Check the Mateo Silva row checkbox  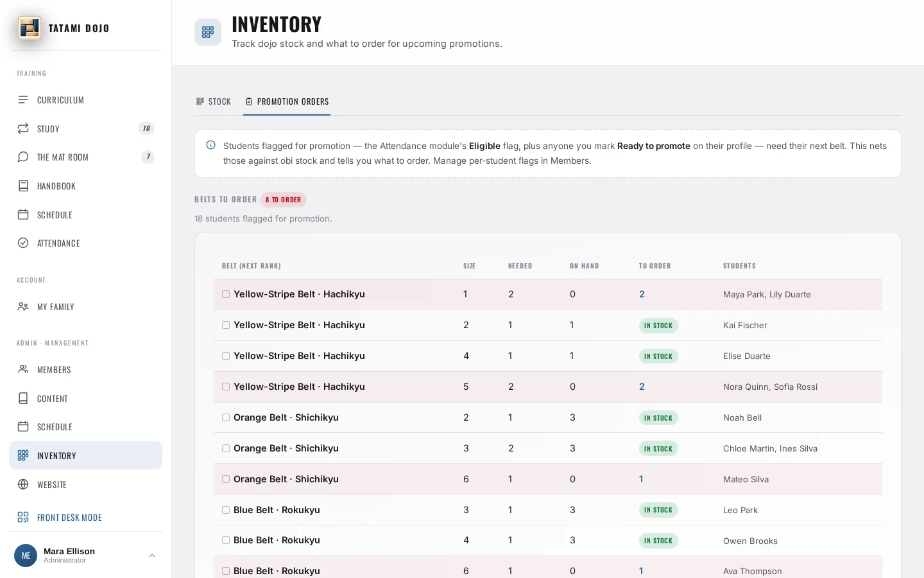[226, 479]
